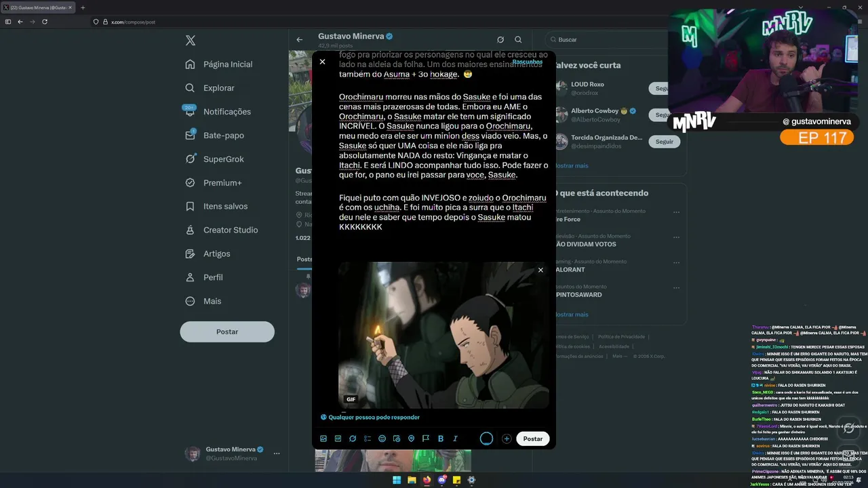Select the Posts tab on profile

click(x=304, y=260)
